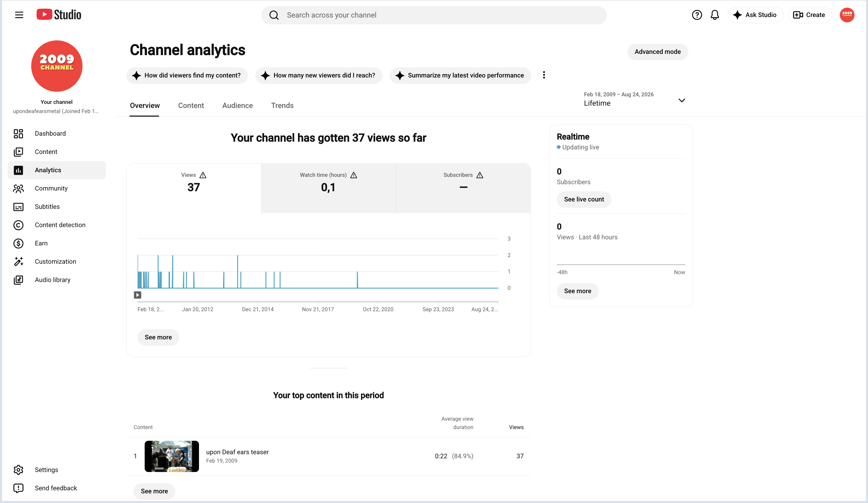Click the upondeafearsmetal channel name

[x=55, y=111]
